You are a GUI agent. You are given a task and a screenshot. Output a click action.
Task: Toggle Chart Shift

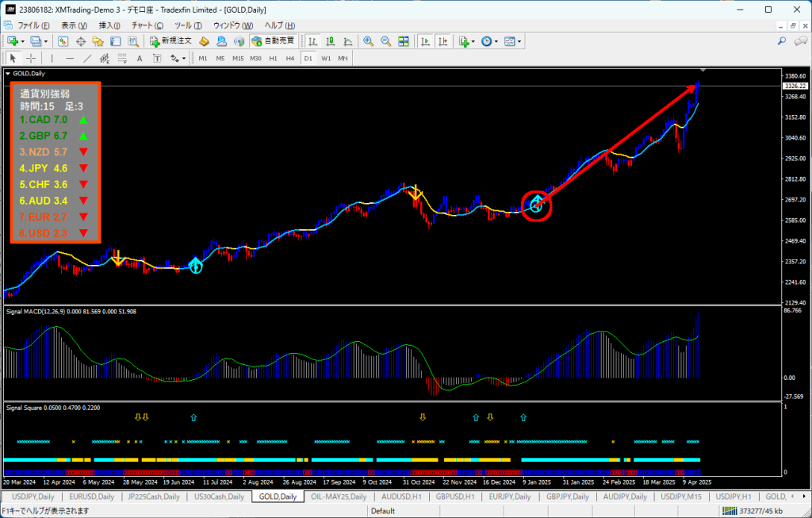pos(442,41)
